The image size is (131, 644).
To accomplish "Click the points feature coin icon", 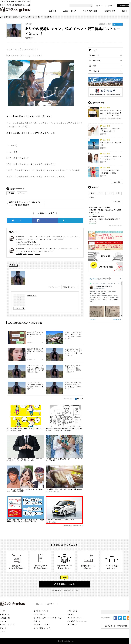I will point(64,558).
